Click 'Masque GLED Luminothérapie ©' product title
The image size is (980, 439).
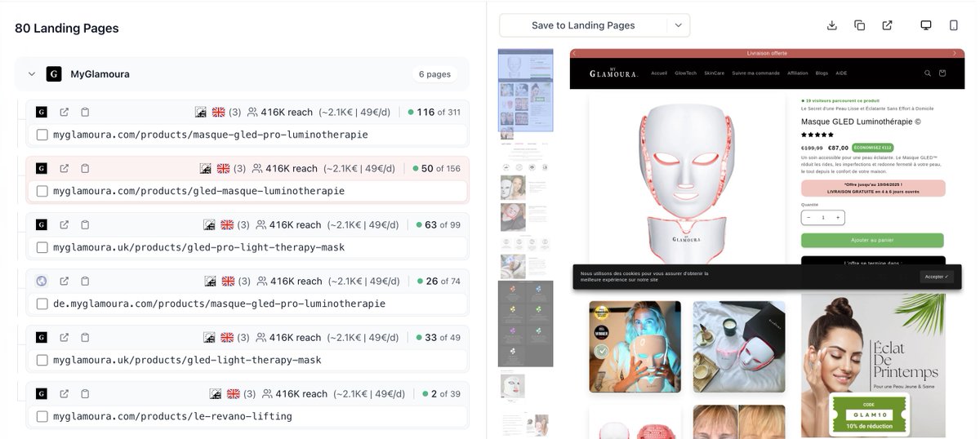pos(861,122)
